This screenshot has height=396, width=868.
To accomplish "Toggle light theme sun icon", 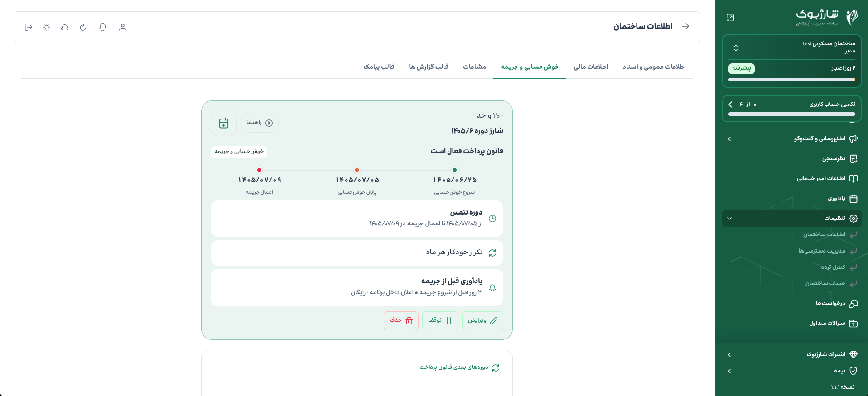I will tap(47, 27).
